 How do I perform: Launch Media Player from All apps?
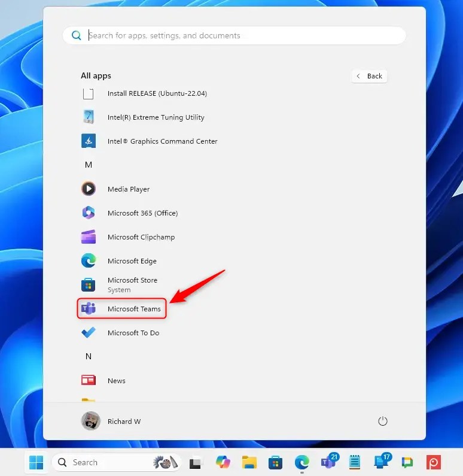115,189
